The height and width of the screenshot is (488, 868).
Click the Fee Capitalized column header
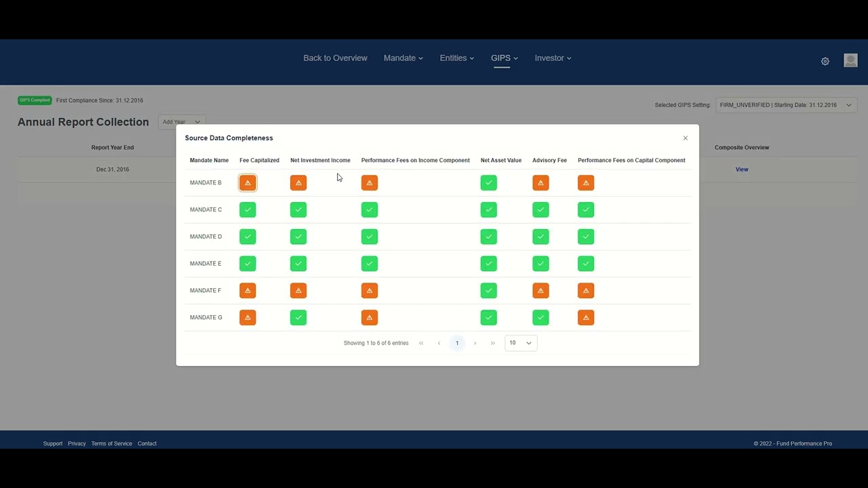pyautogui.click(x=259, y=161)
